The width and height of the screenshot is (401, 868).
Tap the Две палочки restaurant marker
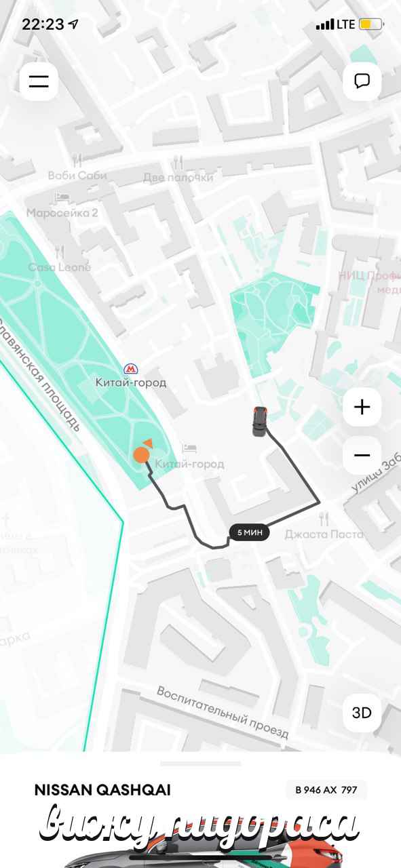(x=178, y=162)
